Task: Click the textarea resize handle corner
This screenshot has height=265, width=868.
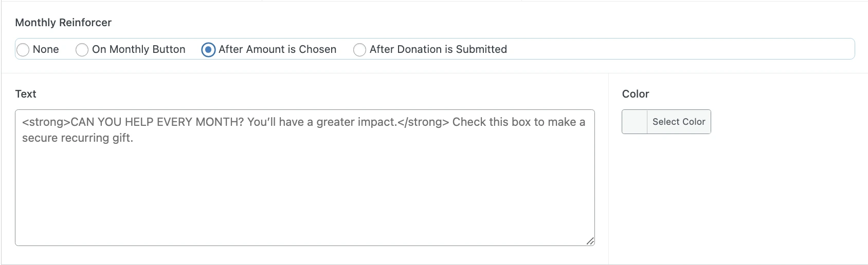Action: 590,241
